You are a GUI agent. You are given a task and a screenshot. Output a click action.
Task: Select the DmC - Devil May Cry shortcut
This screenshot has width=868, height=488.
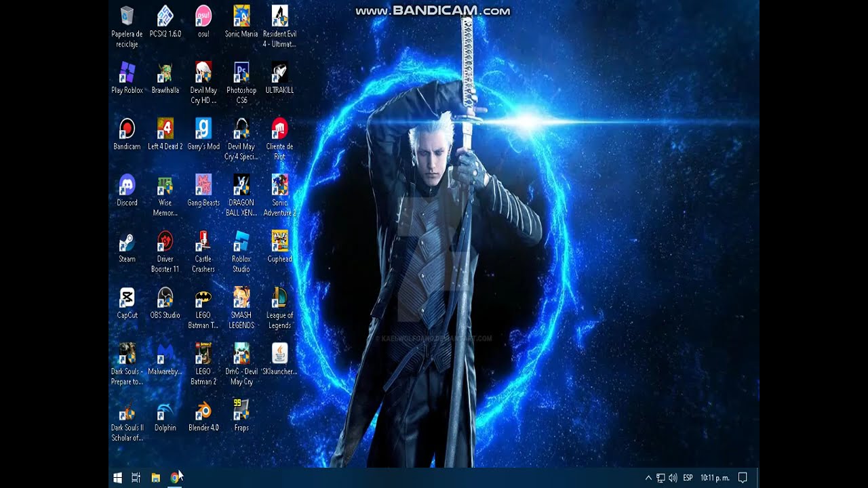[x=241, y=364]
